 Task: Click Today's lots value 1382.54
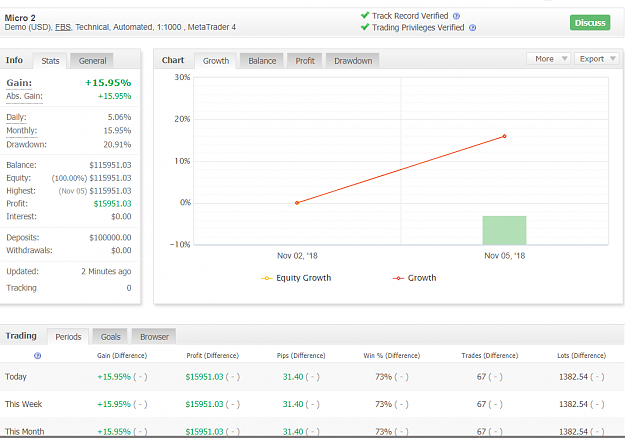click(x=573, y=377)
